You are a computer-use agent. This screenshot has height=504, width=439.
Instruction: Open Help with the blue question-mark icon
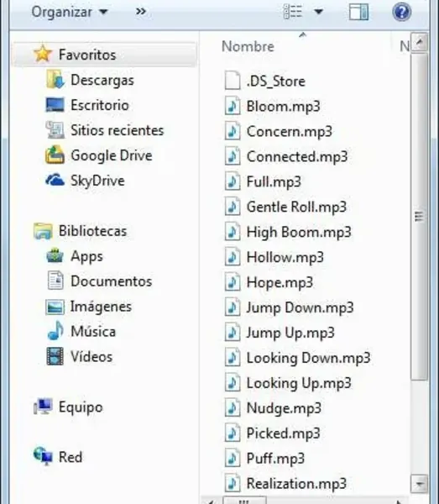(x=401, y=12)
